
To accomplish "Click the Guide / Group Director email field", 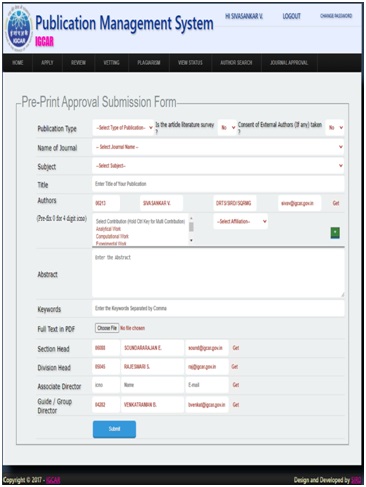I will tap(207, 405).
